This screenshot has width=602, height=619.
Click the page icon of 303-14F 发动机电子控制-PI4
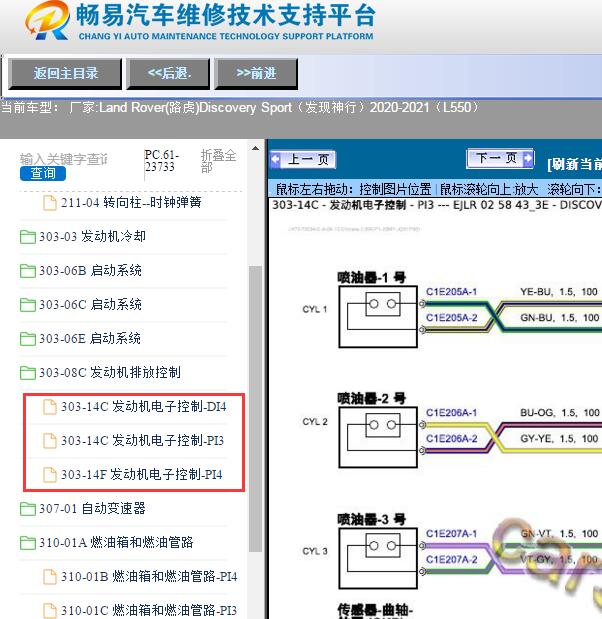[49, 475]
